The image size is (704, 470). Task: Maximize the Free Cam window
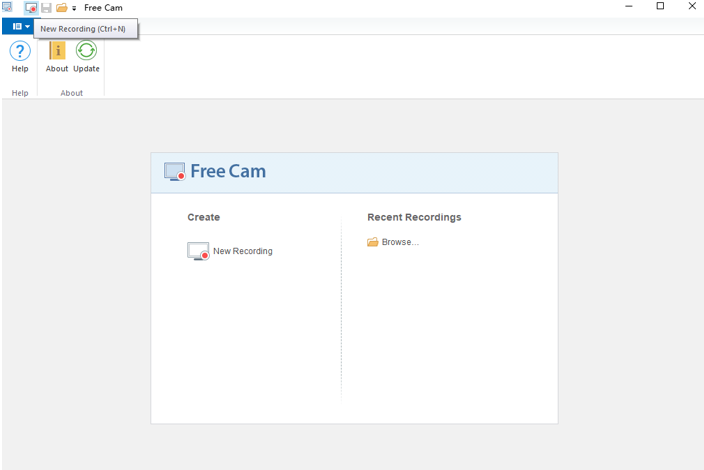tap(660, 6)
